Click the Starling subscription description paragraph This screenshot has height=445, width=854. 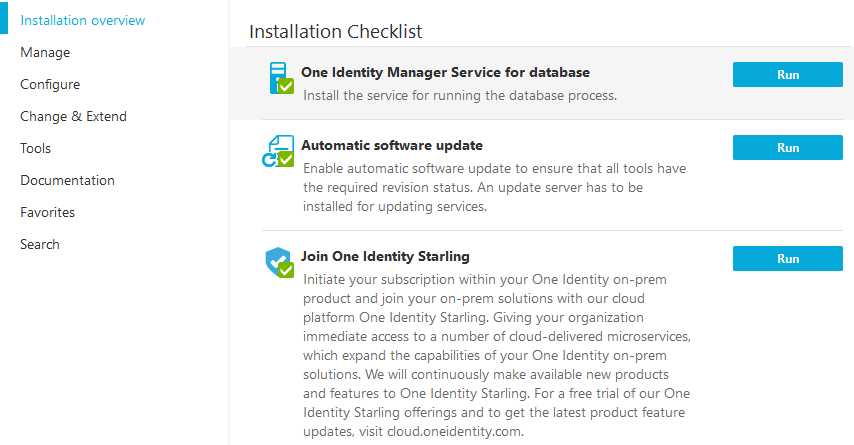495,355
